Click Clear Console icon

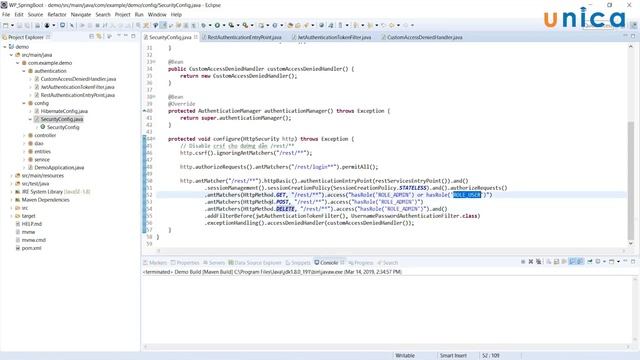pos(549,262)
